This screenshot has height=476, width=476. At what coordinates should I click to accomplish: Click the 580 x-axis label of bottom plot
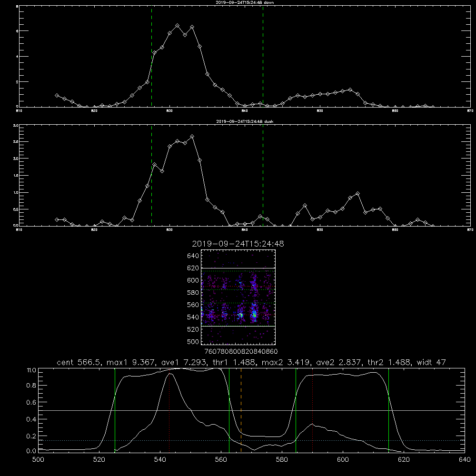[282, 460]
